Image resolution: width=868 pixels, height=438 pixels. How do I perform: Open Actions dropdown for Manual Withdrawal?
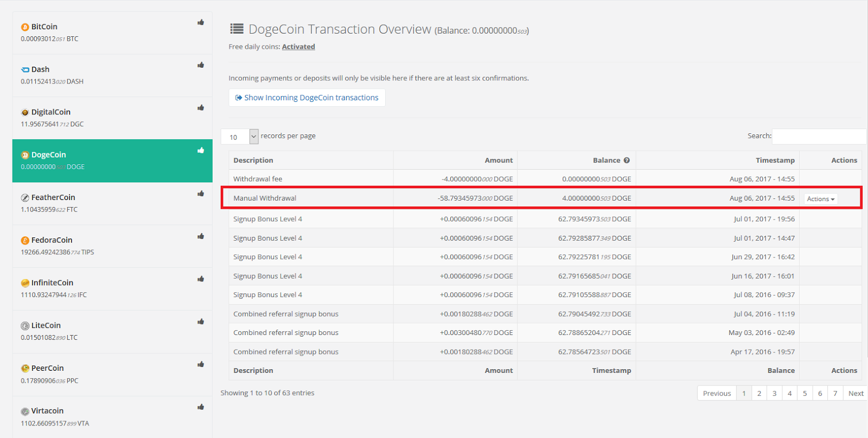click(821, 199)
